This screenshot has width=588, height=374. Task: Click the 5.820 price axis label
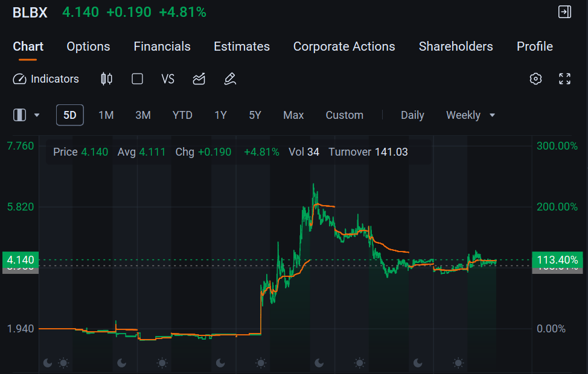click(21, 207)
